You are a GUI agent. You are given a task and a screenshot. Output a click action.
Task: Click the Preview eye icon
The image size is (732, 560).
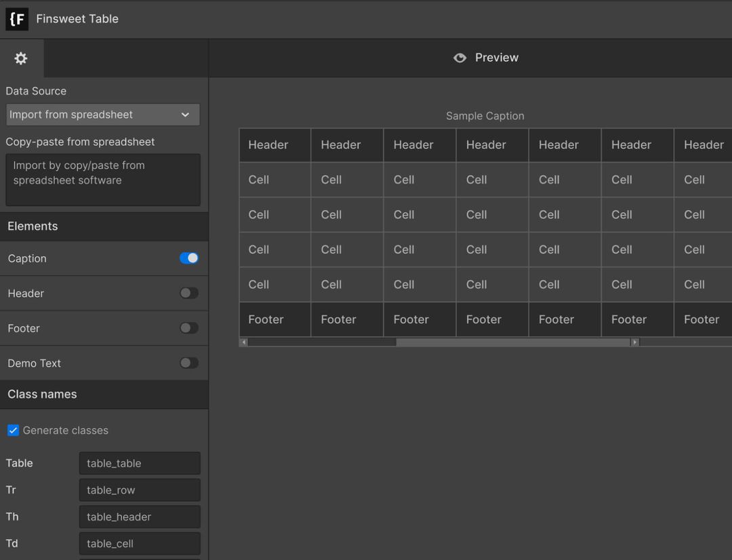click(460, 58)
